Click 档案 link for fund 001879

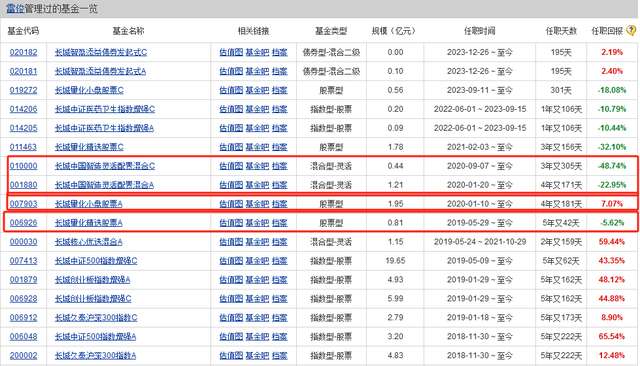coord(280,279)
